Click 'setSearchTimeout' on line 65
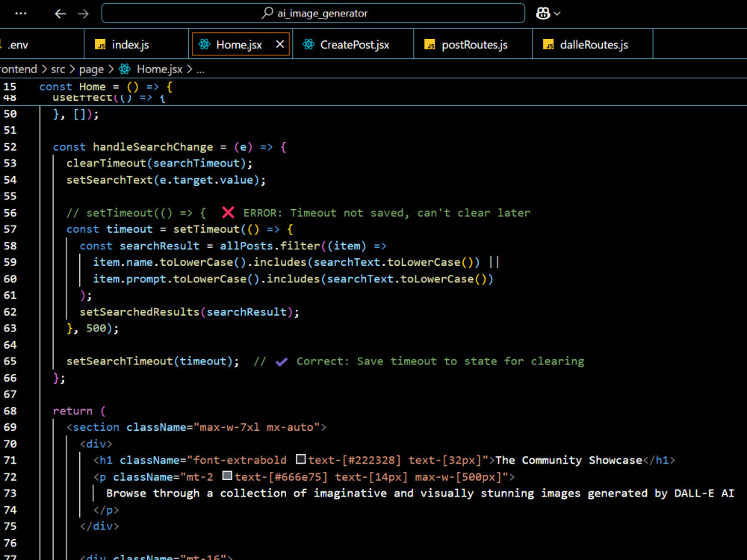This screenshot has width=747, height=560. coord(120,361)
